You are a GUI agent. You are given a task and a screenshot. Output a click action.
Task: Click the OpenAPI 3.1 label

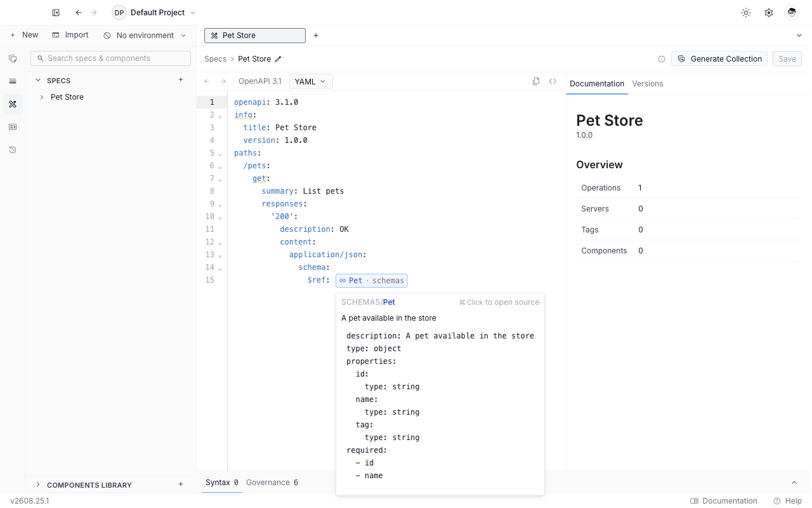pyautogui.click(x=260, y=81)
